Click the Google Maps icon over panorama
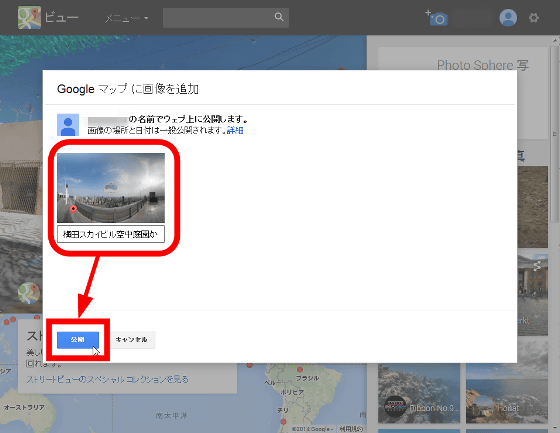560x433 pixels. click(29, 293)
